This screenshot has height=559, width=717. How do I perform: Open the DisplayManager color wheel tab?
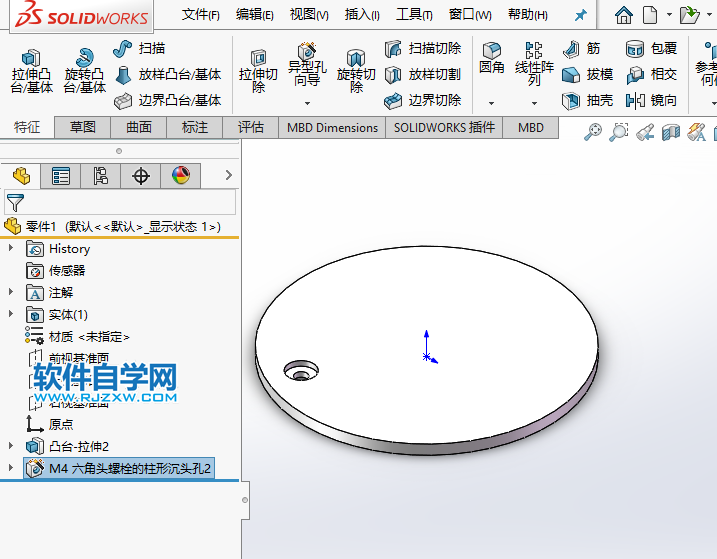coord(180,176)
